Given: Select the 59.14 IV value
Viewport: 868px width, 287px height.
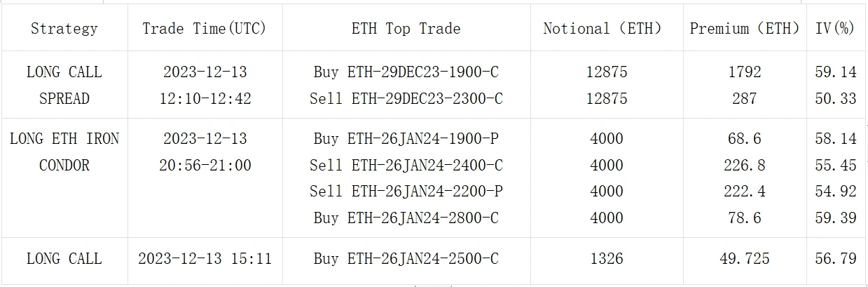Looking at the screenshot, I should point(836,72).
